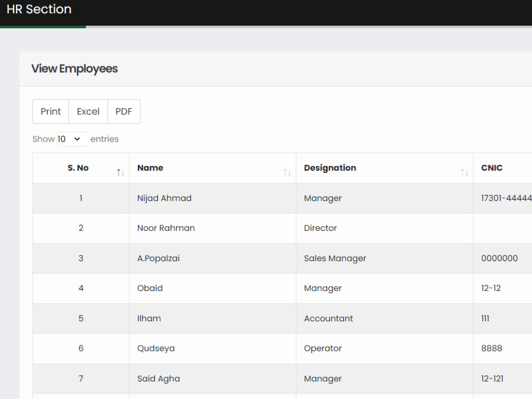Viewport: 532px width, 399px height.
Task: Click serial number 3 cell
Action: click(x=81, y=258)
